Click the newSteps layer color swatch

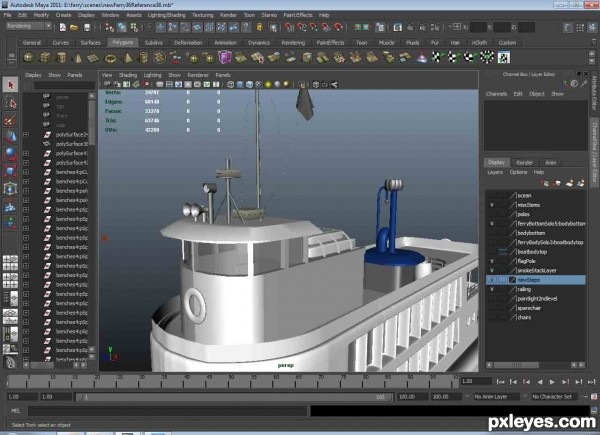pos(512,280)
